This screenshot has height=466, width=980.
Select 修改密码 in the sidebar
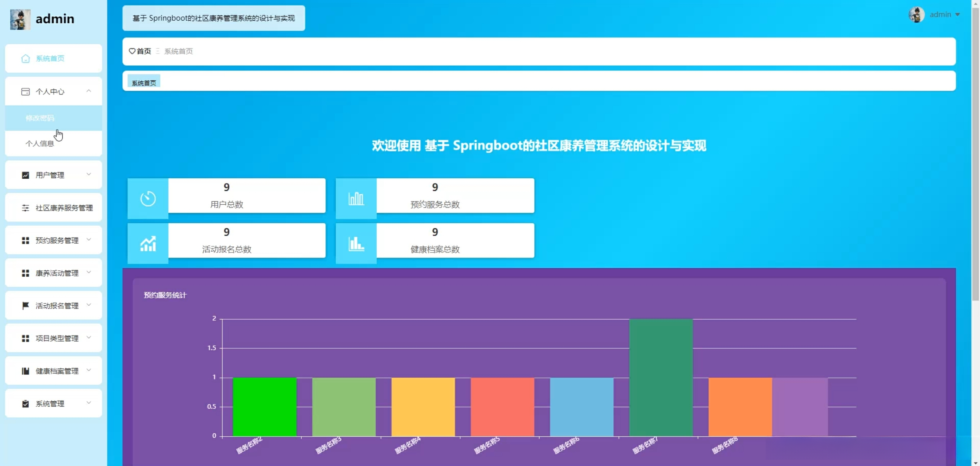[40, 118]
